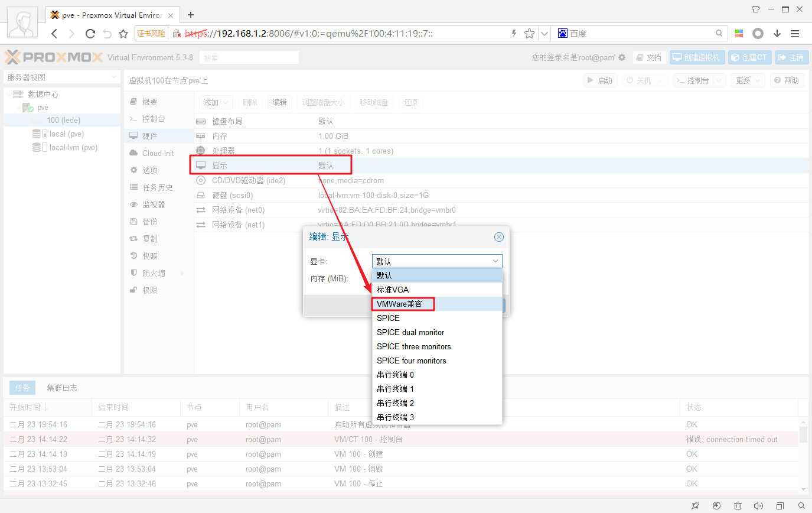Click the 帮助 help button
The height and width of the screenshot is (513, 812).
(x=787, y=80)
